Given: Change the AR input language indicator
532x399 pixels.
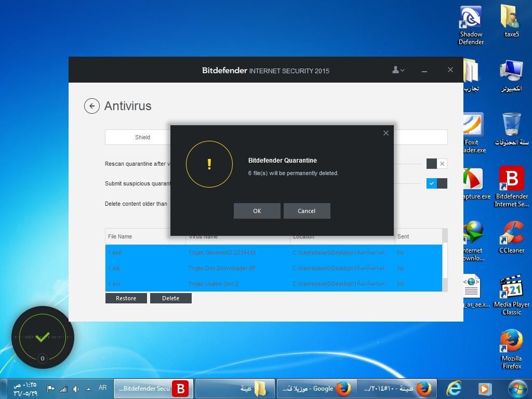Looking at the screenshot, I should (102, 388).
